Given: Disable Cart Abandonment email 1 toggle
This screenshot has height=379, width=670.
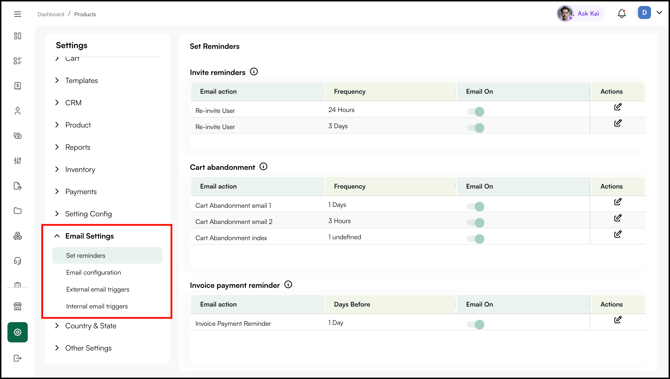Looking at the screenshot, I should 476,206.
